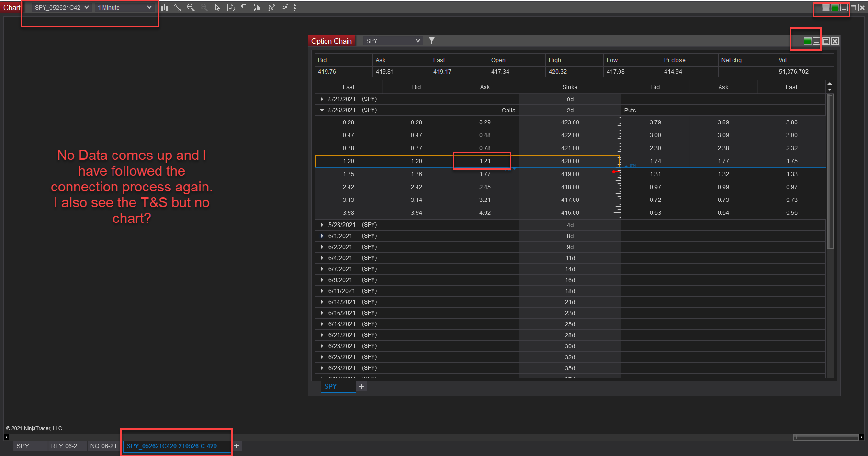Switch to the RTY 06-21 chart tab
Screen dimensions: 868x456
pyautogui.click(x=66, y=446)
